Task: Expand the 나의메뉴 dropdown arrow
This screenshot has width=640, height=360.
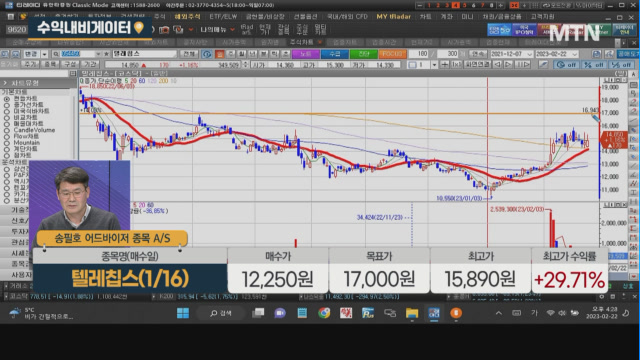Action: coord(232,29)
